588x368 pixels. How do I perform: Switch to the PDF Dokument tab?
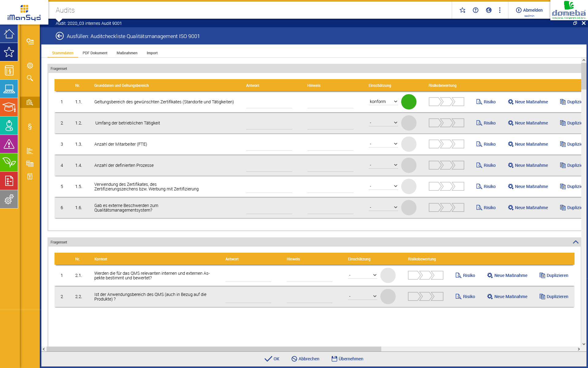[x=95, y=53]
